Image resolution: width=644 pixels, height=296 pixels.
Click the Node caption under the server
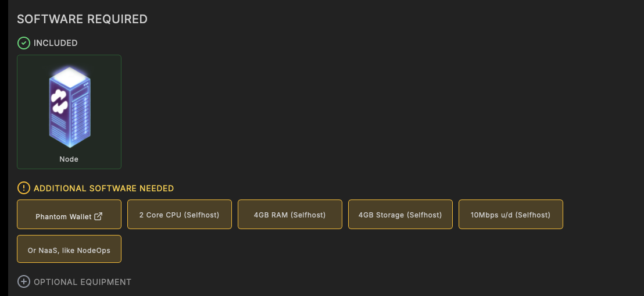(x=69, y=159)
